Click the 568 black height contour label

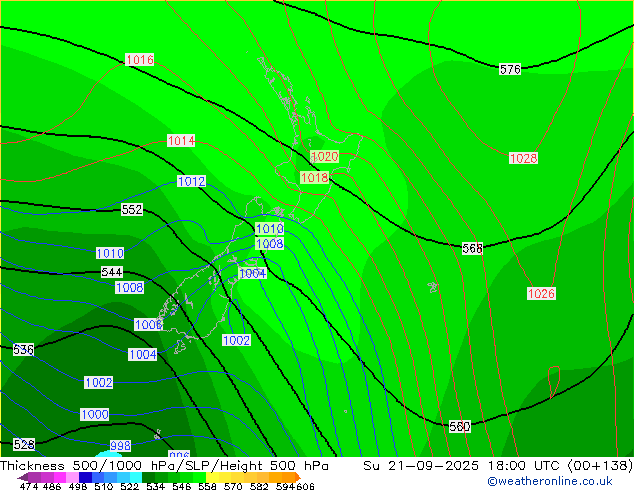coord(472,248)
